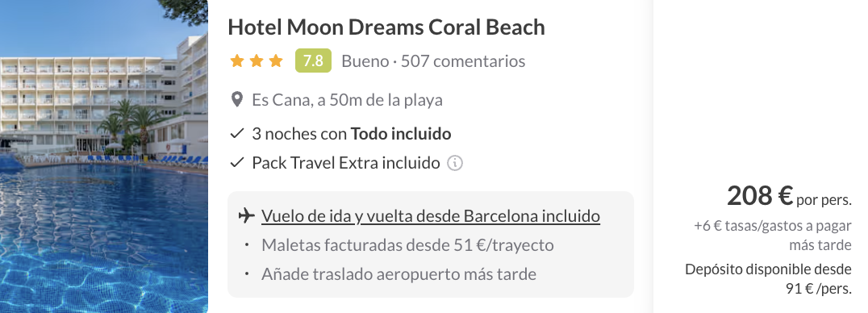
Task: Click the Pack Travel Extra incluido text
Action: [346, 163]
